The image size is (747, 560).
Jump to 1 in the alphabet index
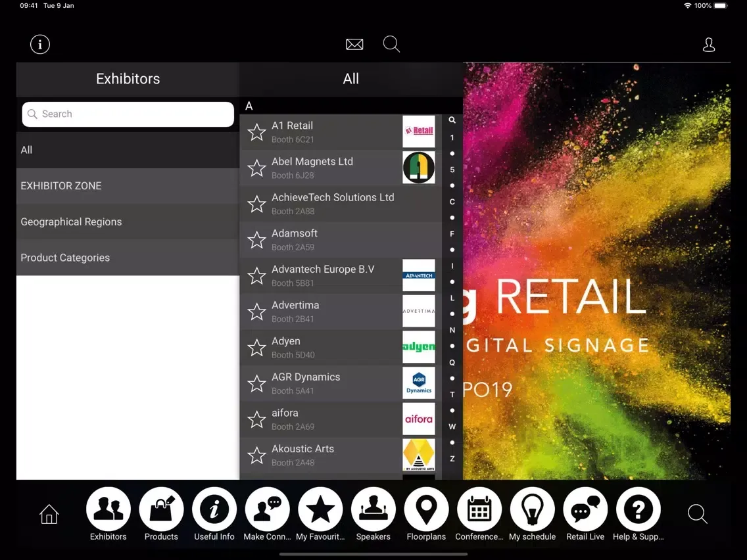[x=452, y=137]
